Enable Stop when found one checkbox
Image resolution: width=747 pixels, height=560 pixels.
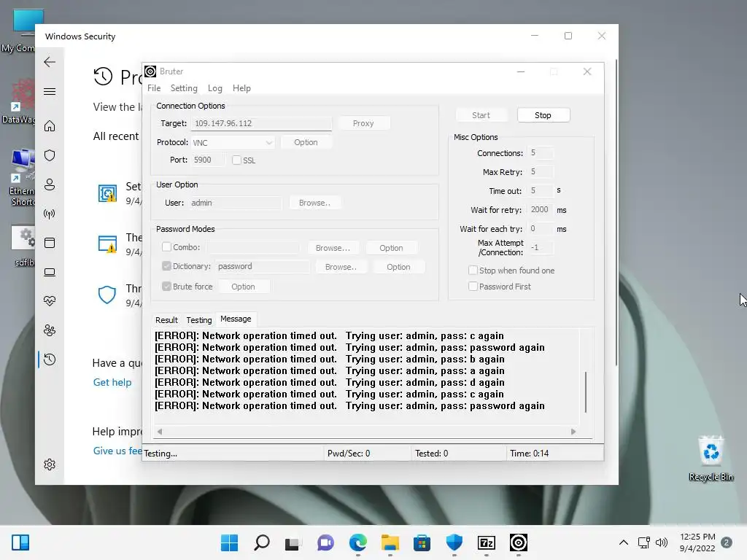click(x=473, y=271)
